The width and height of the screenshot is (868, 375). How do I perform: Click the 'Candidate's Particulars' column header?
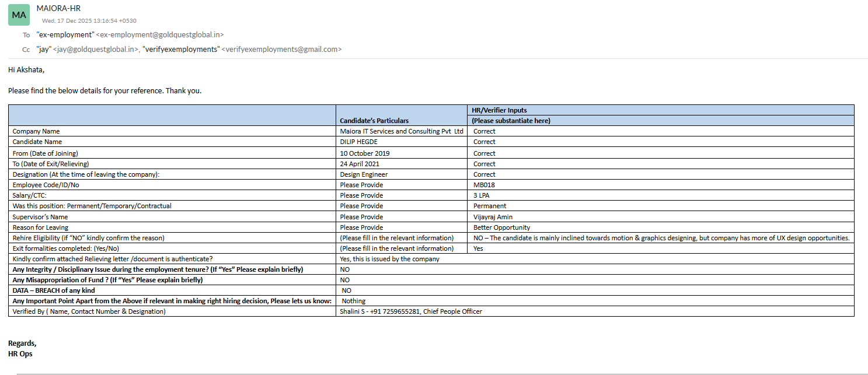click(x=375, y=121)
